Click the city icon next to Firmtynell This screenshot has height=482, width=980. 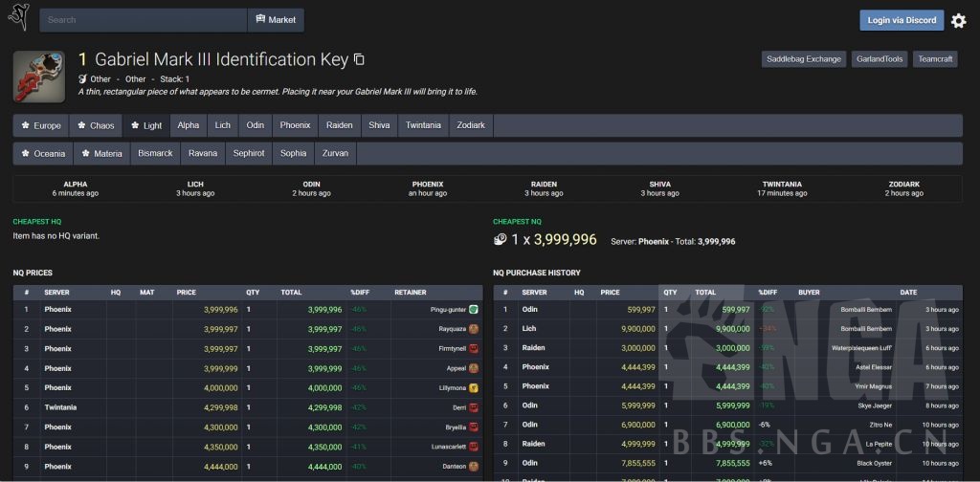(x=474, y=349)
